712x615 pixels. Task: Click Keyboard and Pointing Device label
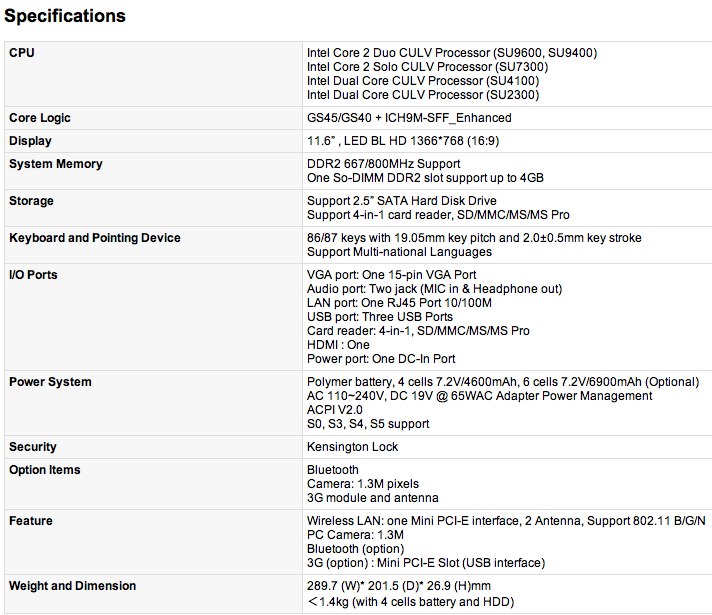click(95, 238)
